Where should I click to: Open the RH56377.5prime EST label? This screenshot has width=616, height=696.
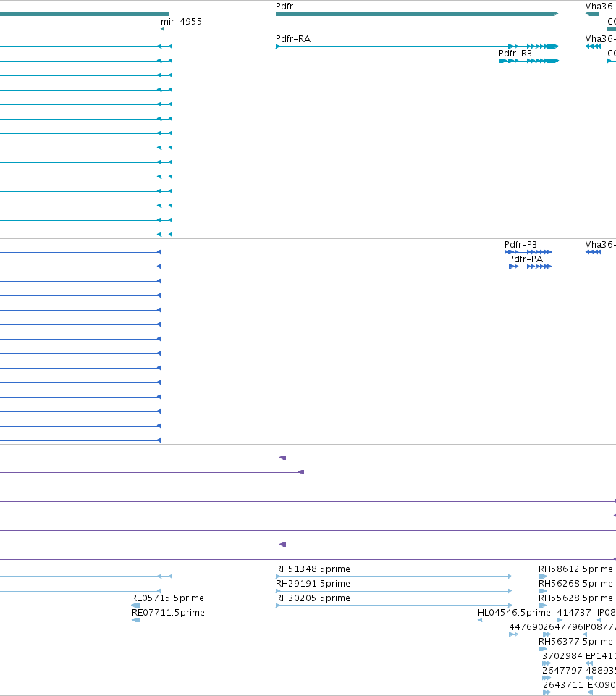click(575, 642)
